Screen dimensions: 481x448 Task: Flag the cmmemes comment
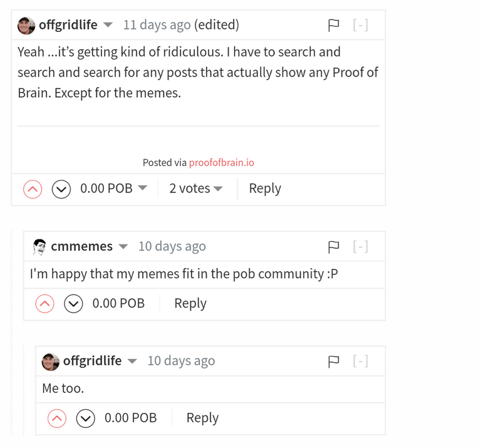pyautogui.click(x=333, y=247)
